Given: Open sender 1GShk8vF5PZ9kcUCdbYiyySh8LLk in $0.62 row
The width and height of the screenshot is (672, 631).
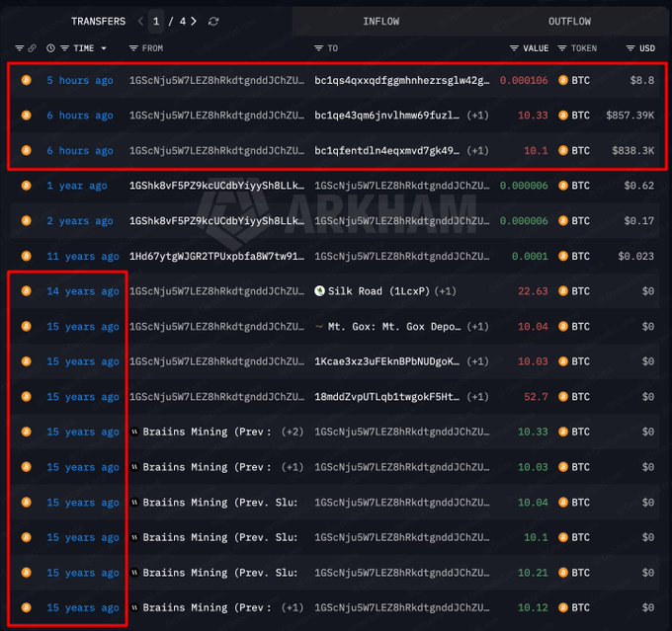Looking at the screenshot, I should tap(216, 186).
